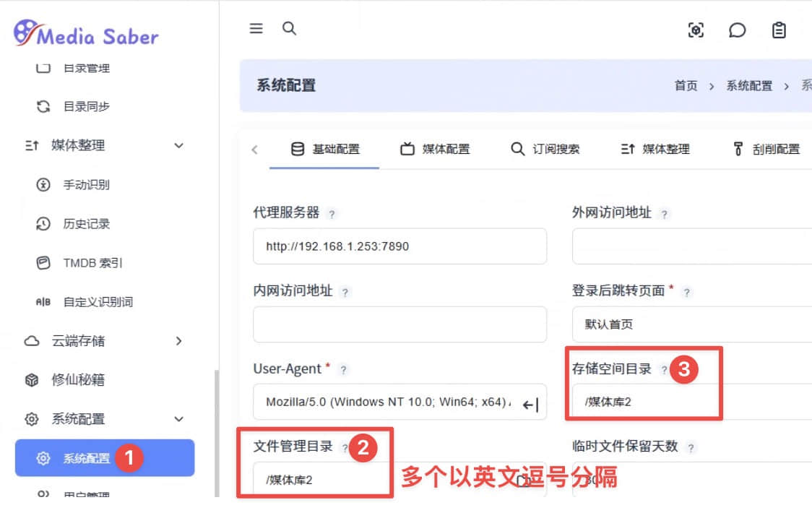Click the scan/focus icon in header
The image size is (812, 513).
coord(696,30)
